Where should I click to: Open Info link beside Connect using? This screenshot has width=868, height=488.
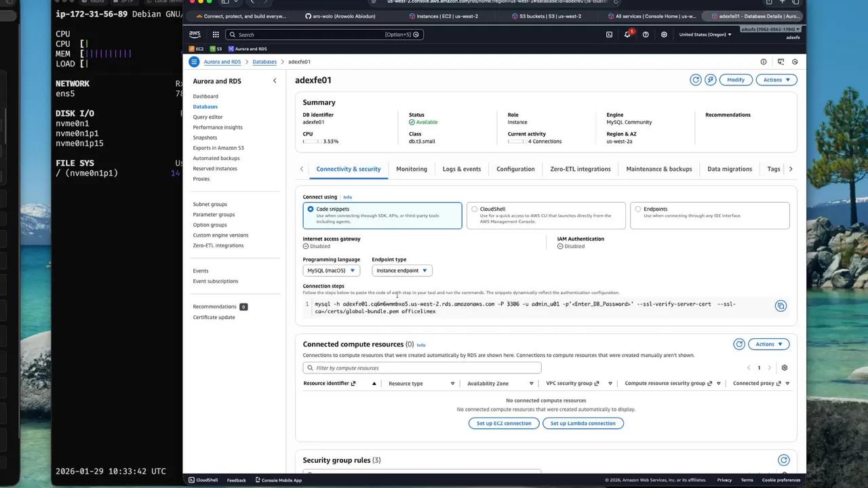[347, 197]
